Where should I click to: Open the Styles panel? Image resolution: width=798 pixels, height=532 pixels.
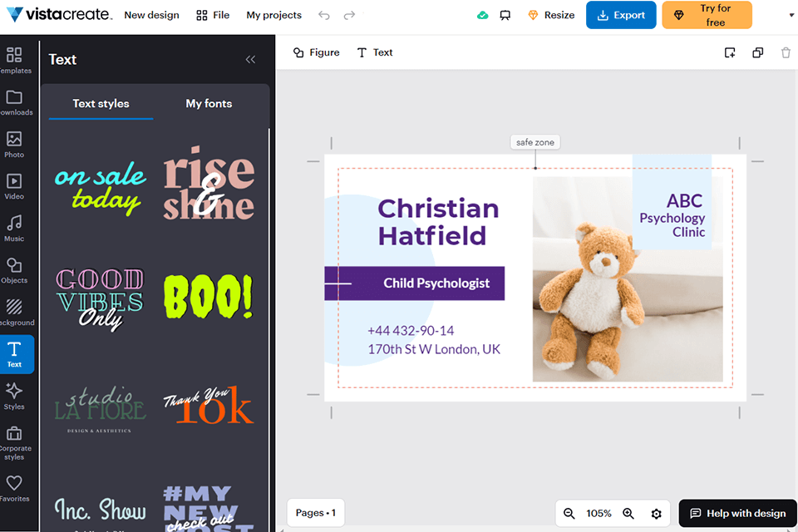pos(14,396)
